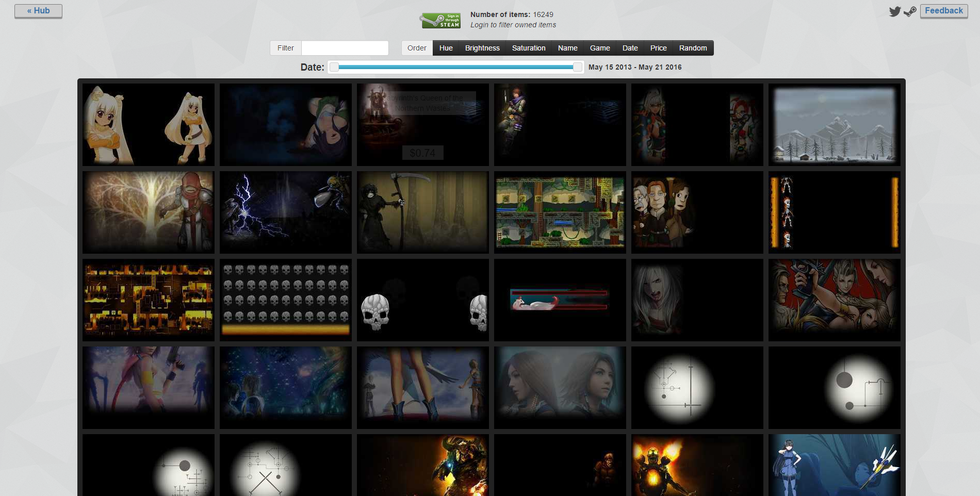This screenshot has width=980, height=496.
Task: Sort items by Name
Action: tap(568, 48)
